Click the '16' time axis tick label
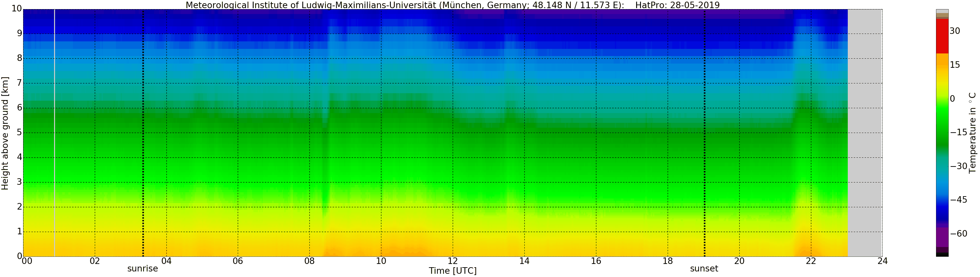The image size is (980, 277). (x=596, y=261)
